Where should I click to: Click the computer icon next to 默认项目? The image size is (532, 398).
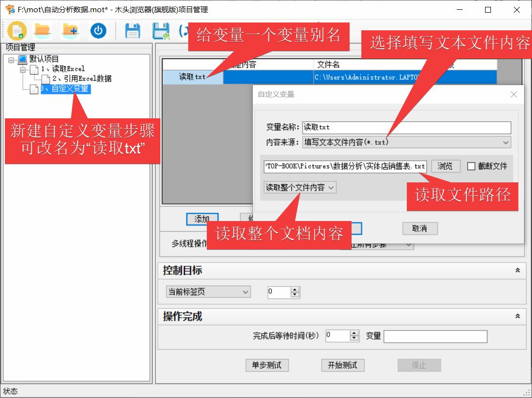click(22, 59)
